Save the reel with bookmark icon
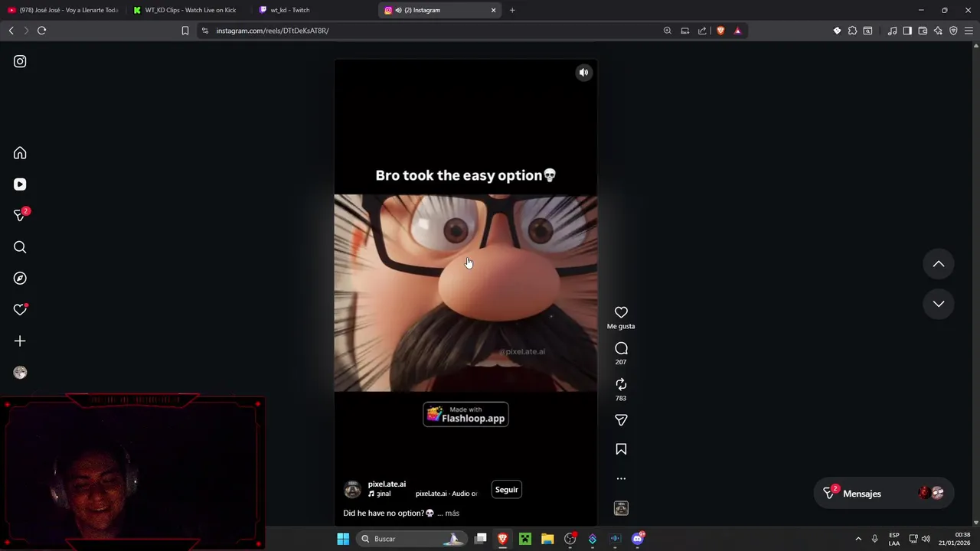980x551 pixels. (621, 449)
